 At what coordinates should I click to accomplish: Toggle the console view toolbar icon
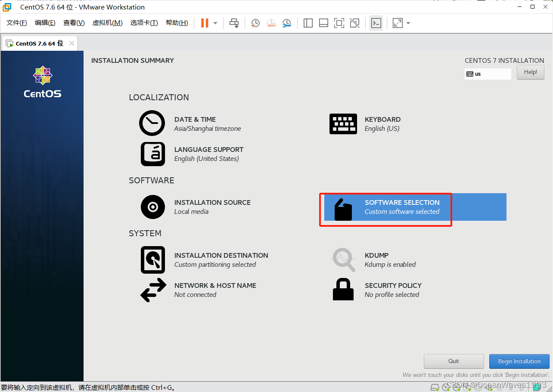376,23
